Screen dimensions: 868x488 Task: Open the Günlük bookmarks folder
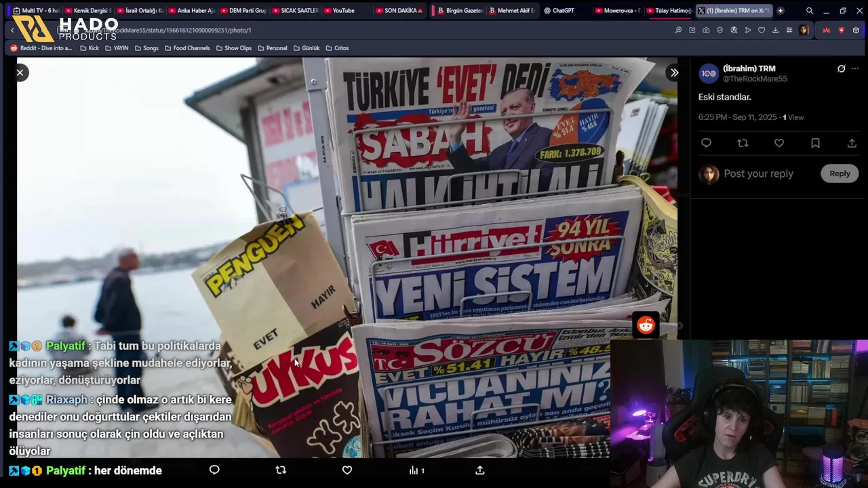[307, 48]
